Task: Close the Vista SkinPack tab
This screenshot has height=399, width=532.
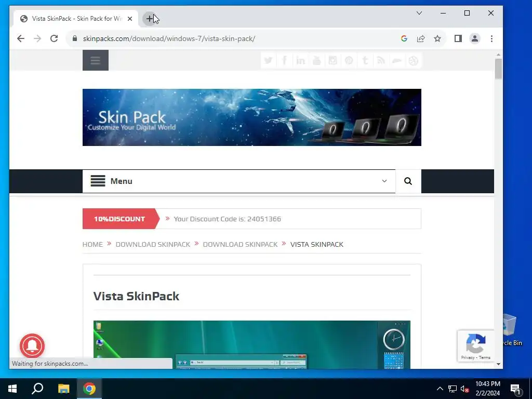Action: point(129,19)
